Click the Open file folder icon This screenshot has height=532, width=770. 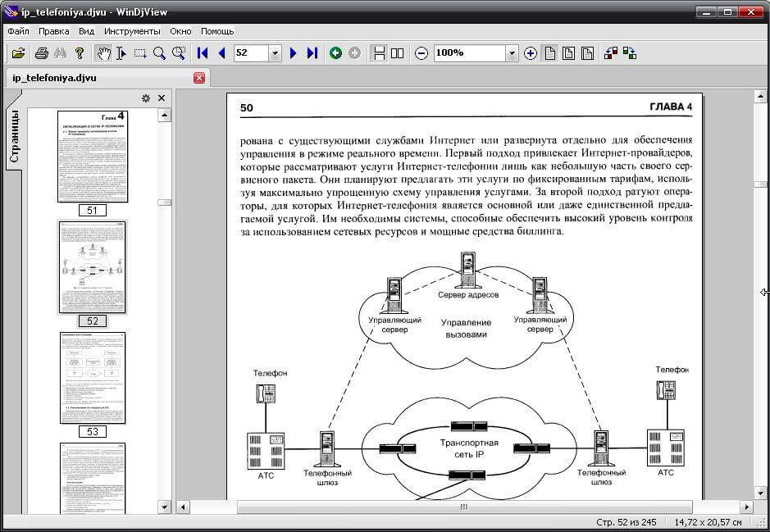click(x=18, y=53)
